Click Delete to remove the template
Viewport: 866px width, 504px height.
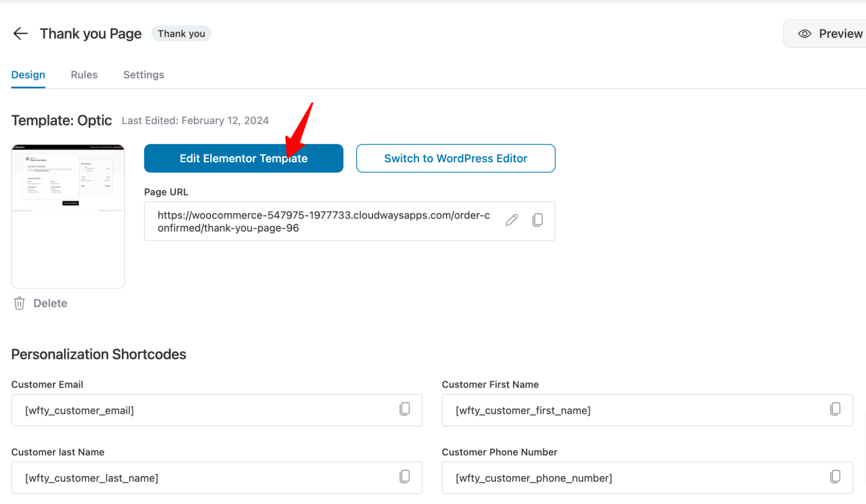pos(50,303)
